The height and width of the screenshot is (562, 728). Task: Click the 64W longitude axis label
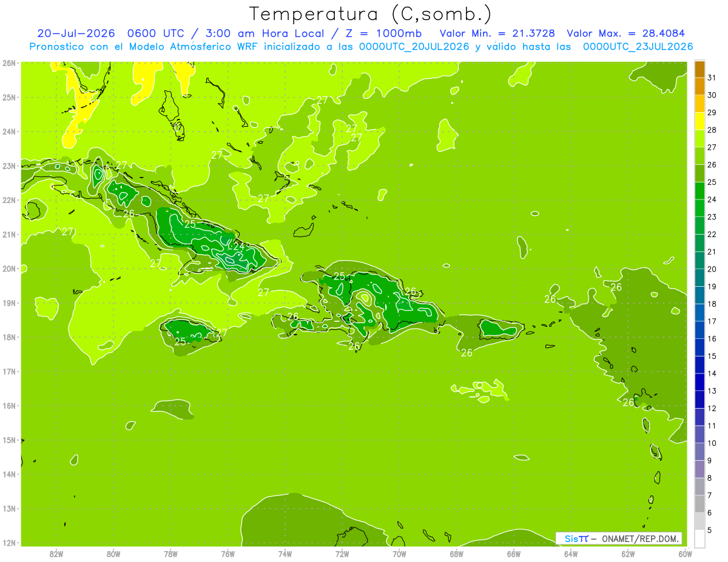coord(571,554)
